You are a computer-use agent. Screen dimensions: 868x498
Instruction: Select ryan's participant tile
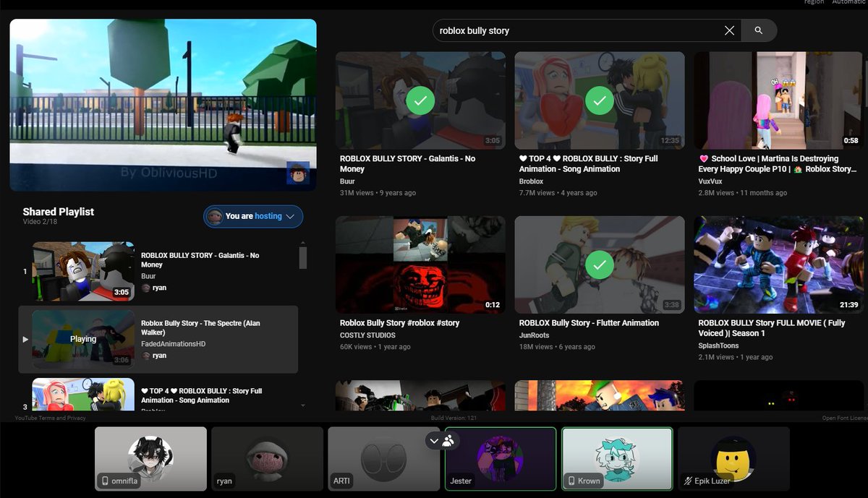[267, 459]
